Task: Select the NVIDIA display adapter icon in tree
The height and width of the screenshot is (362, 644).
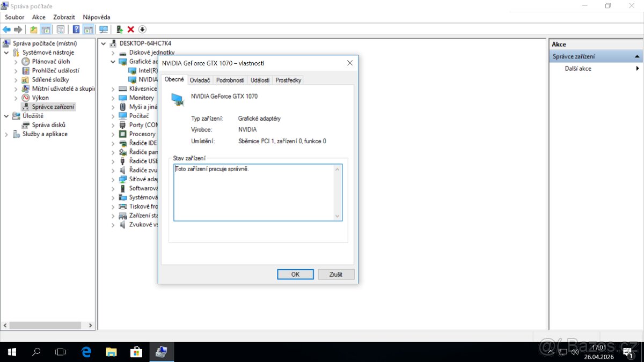Action: pos(133,79)
